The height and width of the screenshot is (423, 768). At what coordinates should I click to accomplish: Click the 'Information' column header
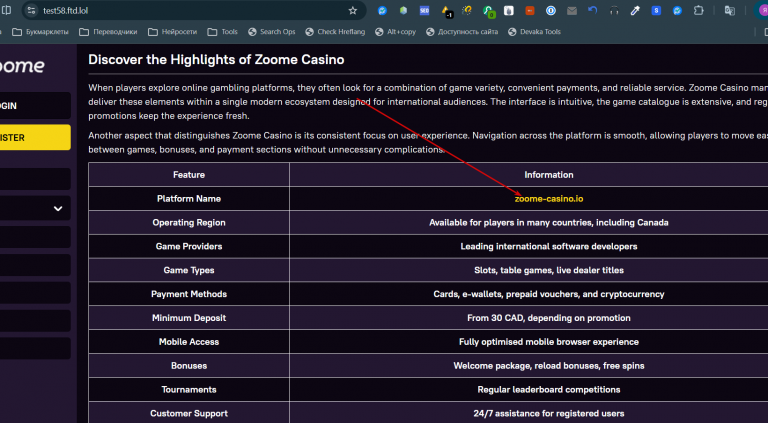pos(529,175)
